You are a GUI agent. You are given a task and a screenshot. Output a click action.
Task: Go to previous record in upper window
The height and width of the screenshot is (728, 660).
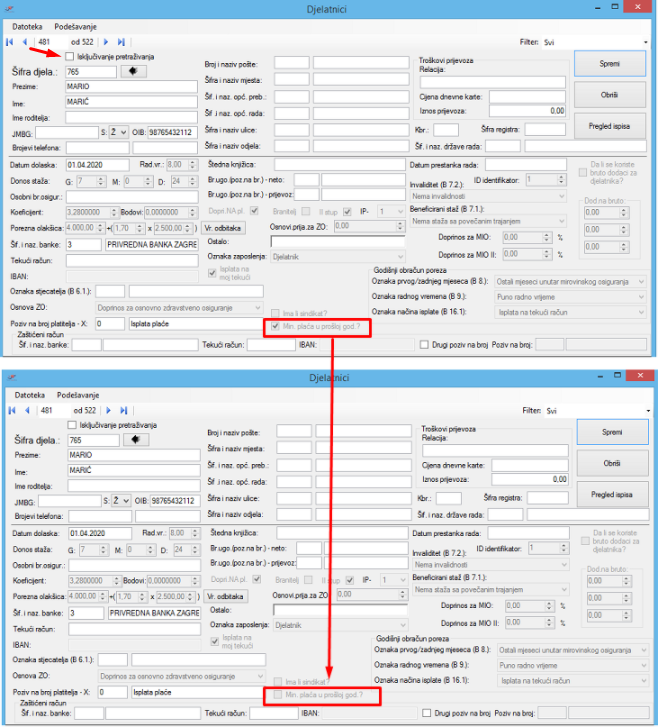point(25,42)
